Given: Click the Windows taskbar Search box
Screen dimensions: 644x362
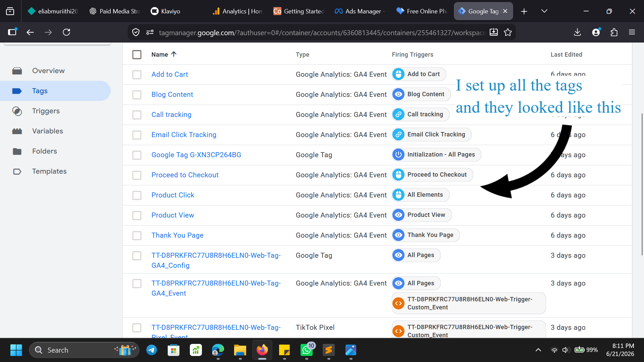Looking at the screenshot, I should point(84,350).
